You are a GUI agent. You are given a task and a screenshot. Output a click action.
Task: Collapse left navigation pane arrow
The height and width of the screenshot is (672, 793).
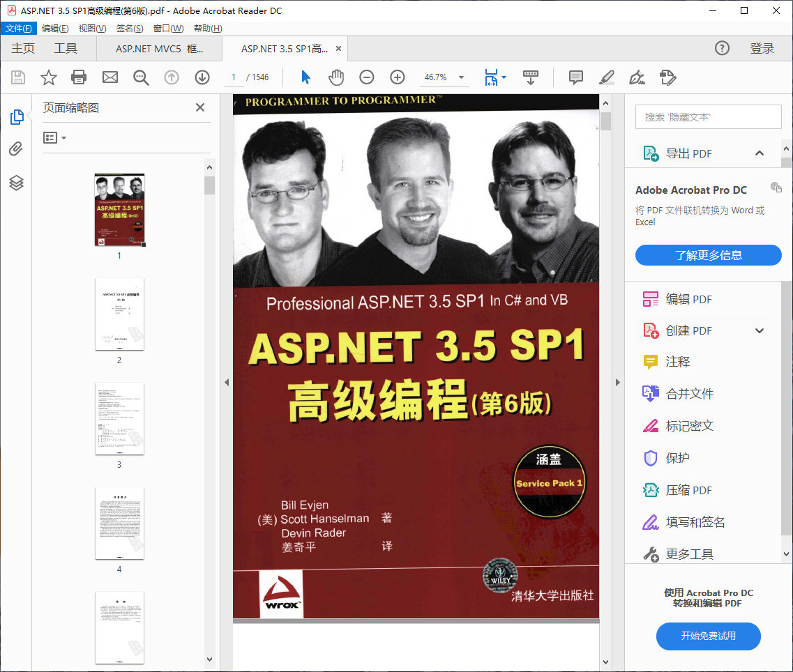point(227,382)
